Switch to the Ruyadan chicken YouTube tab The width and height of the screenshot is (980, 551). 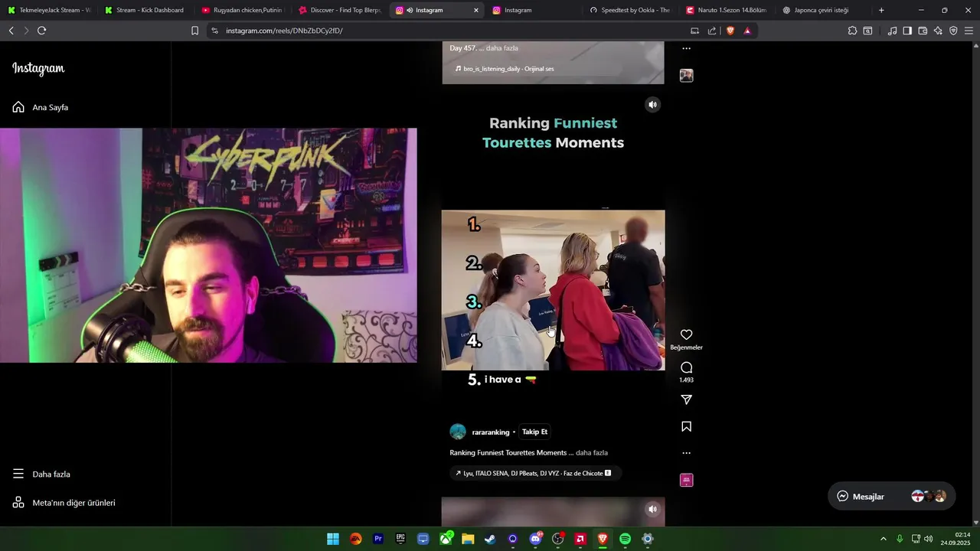242,10
